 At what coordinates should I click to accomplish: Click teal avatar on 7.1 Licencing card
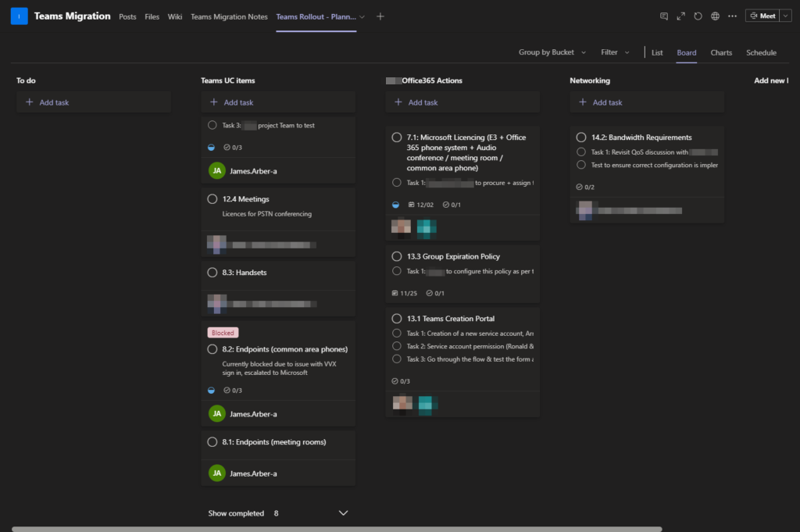[427, 227]
